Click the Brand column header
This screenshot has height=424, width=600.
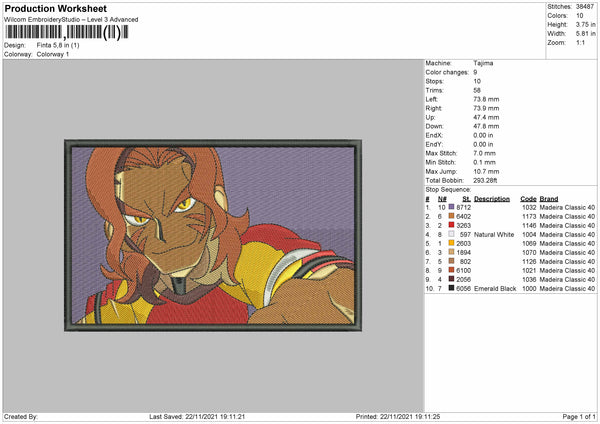click(x=549, y=199)
